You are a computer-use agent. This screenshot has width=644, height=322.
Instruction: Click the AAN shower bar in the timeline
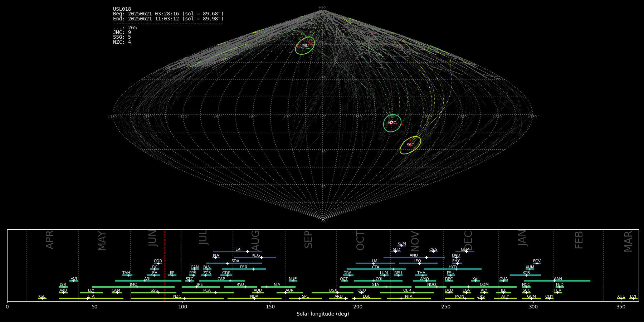(557, 281)
